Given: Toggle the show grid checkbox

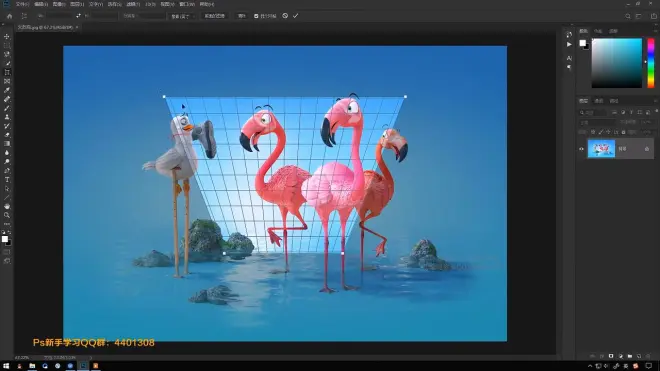Looking at the screenshot, I should coord(256,16).
